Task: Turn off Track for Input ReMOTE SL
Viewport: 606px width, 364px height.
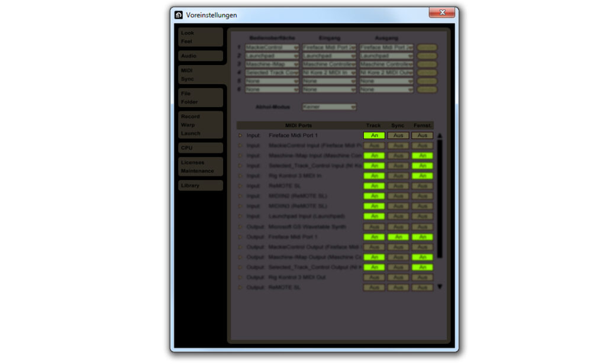Action: [374, 186]
